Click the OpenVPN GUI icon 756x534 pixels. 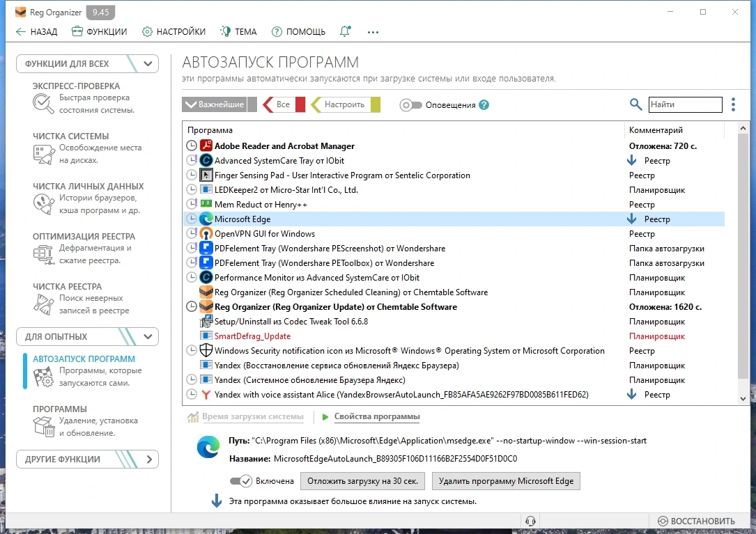pos(206,233)
